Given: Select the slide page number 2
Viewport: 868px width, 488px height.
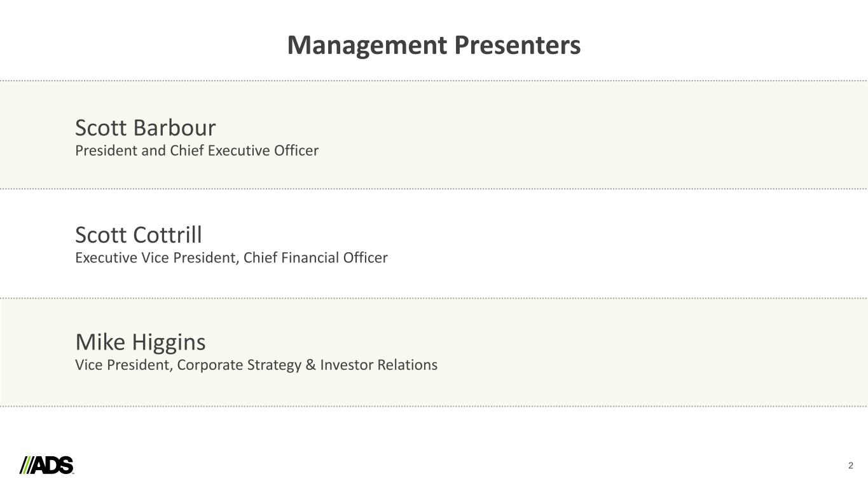Looking at the screenshot, I should (x=851, y=466).
